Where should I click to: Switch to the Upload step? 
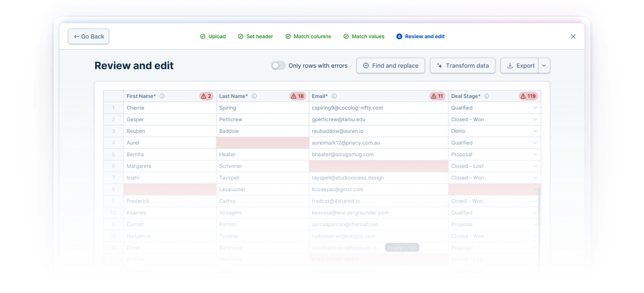pyautogui.click(x=216, y=36)
